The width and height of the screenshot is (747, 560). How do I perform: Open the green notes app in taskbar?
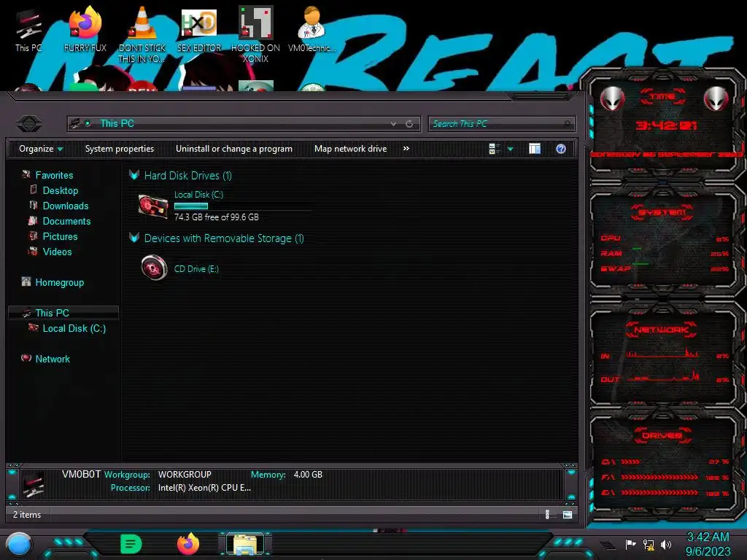(131, 544)
